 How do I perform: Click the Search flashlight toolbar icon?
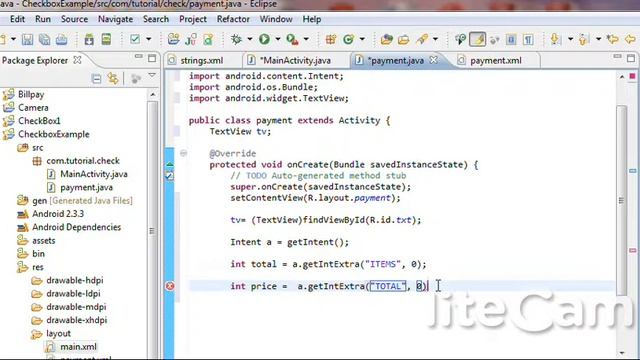click(422, 39)
